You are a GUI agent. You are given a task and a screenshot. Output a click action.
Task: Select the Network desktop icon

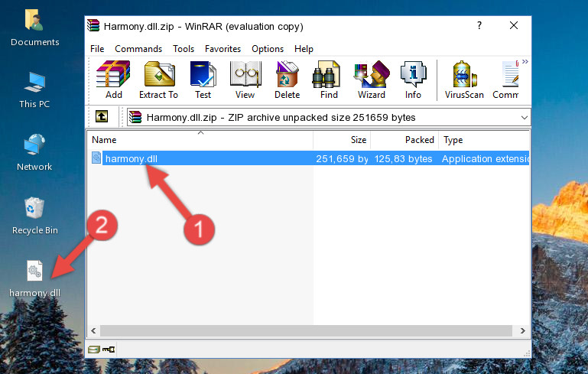click(x=34, y=152)
